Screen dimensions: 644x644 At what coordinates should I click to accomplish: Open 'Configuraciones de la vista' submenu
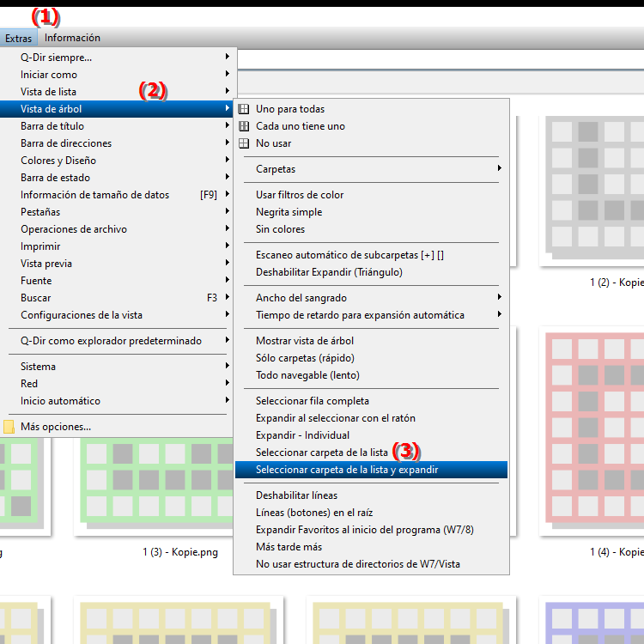(117, 315)
